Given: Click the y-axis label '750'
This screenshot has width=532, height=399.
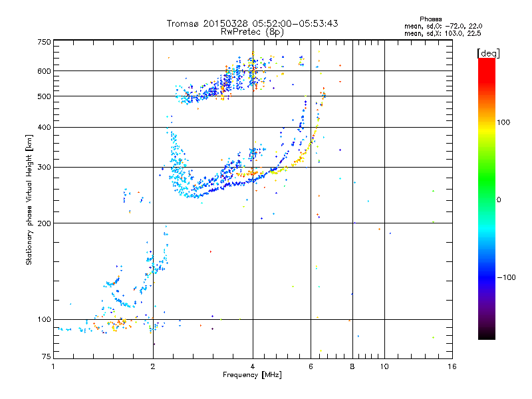Looking at the screenshot, I should pyautogui.click(x=45, y=42).
